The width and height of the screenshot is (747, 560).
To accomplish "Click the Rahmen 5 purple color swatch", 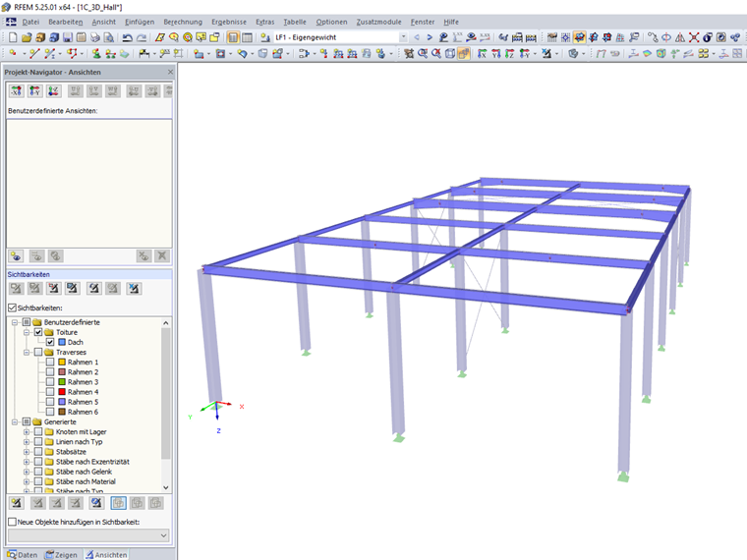I will 62,402.
